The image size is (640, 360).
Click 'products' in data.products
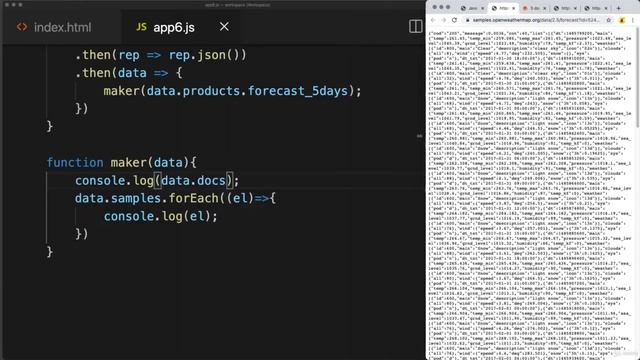[211, 91]
